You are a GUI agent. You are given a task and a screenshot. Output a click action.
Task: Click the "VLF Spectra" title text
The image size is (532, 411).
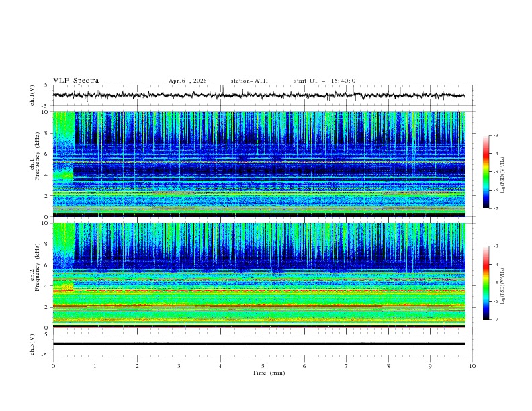(76, 81)
